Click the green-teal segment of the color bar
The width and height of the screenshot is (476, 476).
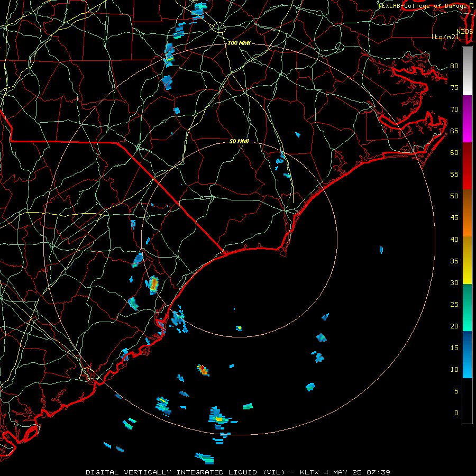click(467, 307)
